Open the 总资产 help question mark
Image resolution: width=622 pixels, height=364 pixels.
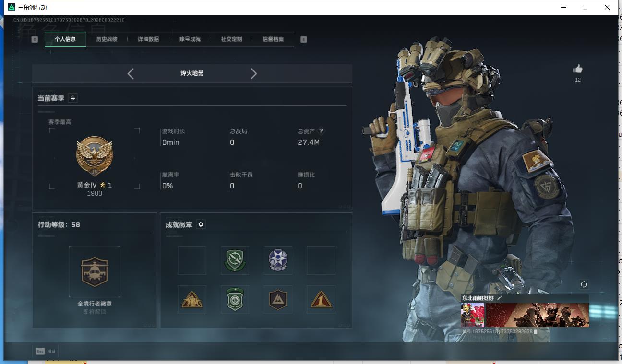(321, 130)
